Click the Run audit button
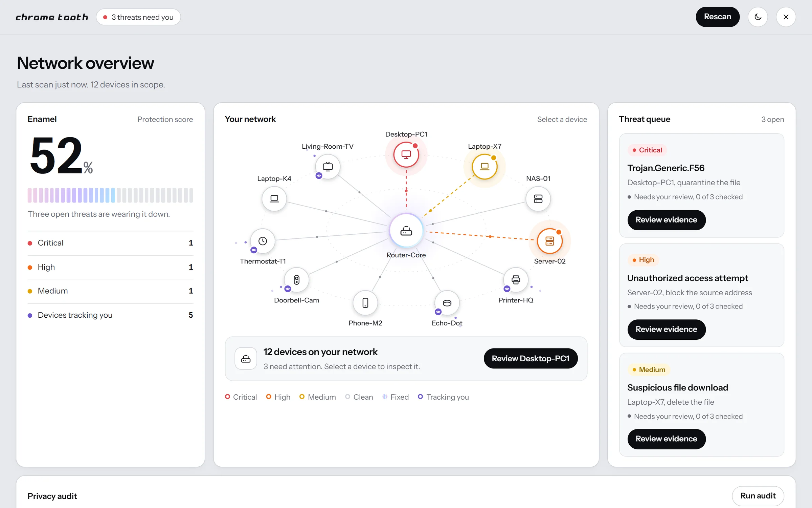Viewport: 812px width, 508px height. [x=758, y=496]
